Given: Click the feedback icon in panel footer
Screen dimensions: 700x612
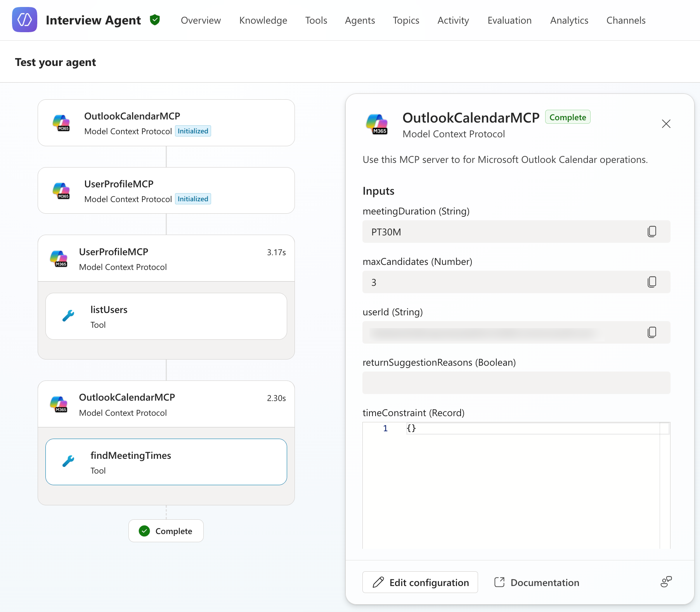Looking at the screenshot, I should [x=666, y=582].
